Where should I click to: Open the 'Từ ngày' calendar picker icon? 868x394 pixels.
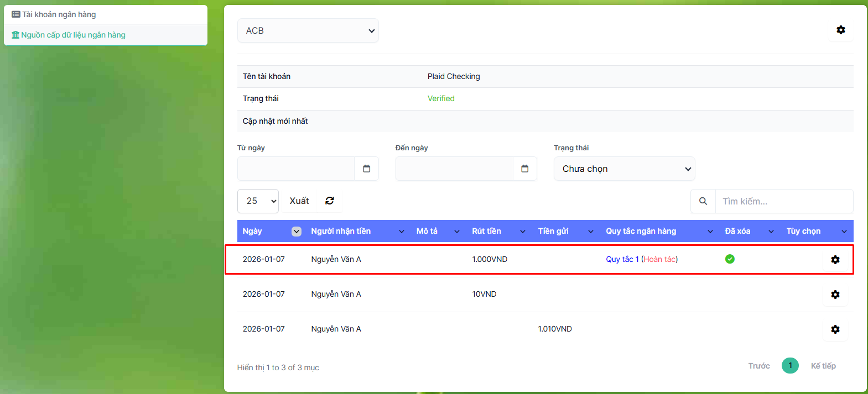[366, 169]
